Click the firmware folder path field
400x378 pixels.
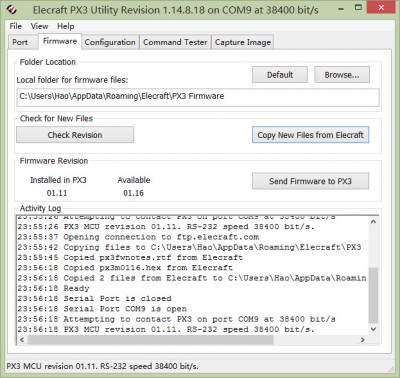coord(198,97)
